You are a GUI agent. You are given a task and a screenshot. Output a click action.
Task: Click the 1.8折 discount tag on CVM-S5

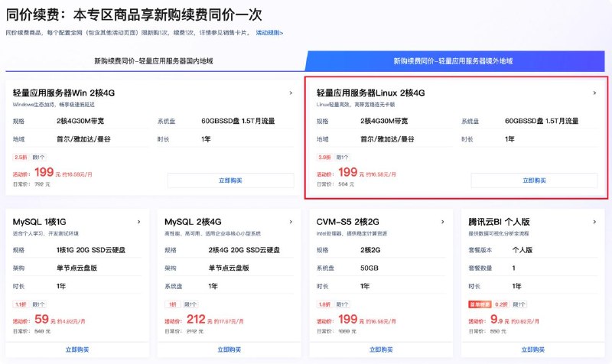point(324,304)
